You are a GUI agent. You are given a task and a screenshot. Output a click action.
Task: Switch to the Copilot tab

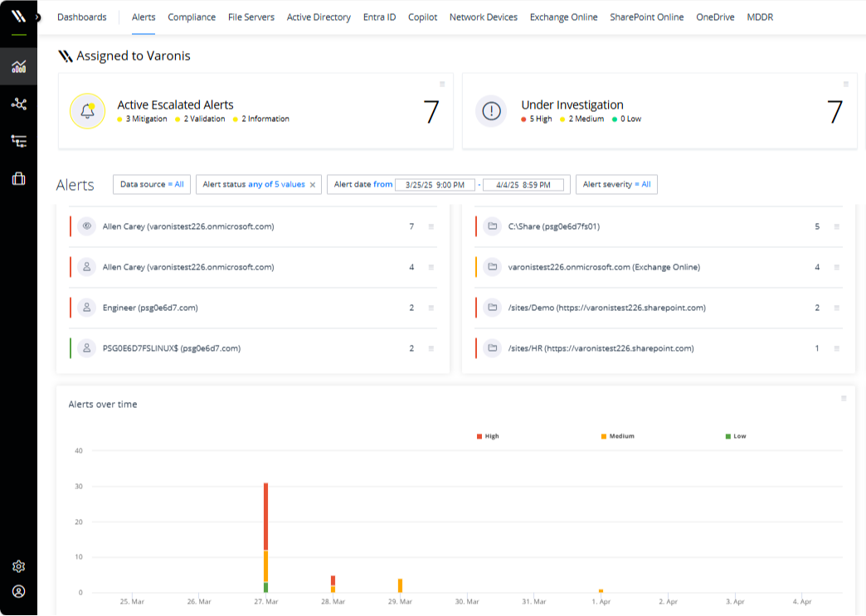click(x=422, y=17)
